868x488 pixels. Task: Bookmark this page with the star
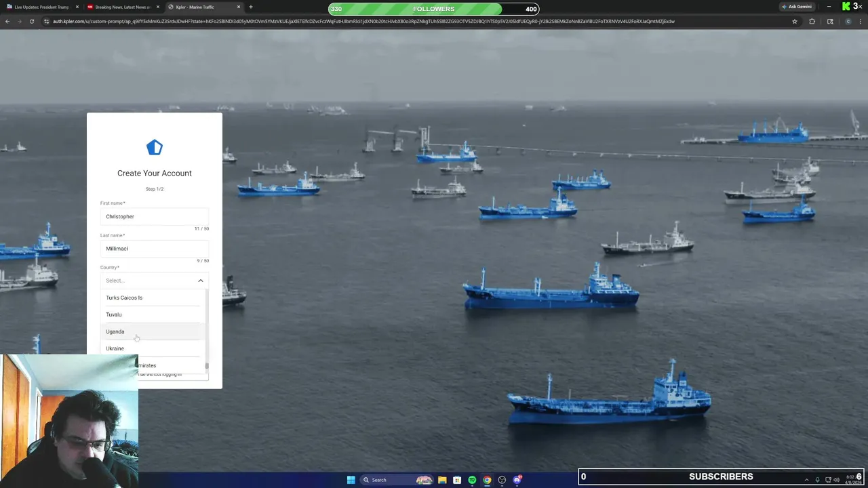pos(795,21)
